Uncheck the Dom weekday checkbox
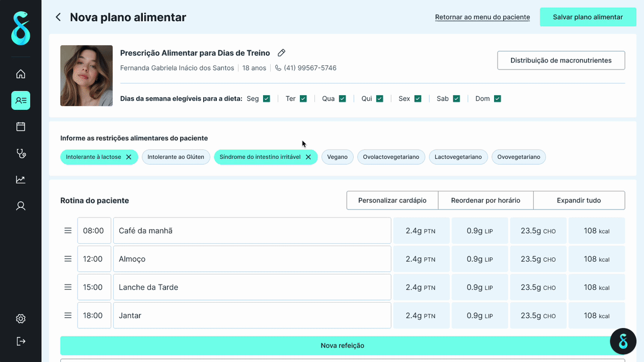 pos(498,98)
